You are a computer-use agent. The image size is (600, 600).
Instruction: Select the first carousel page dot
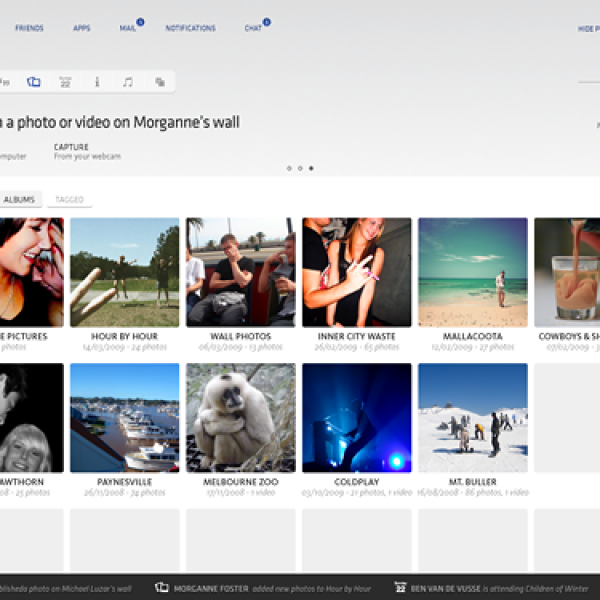289,168
